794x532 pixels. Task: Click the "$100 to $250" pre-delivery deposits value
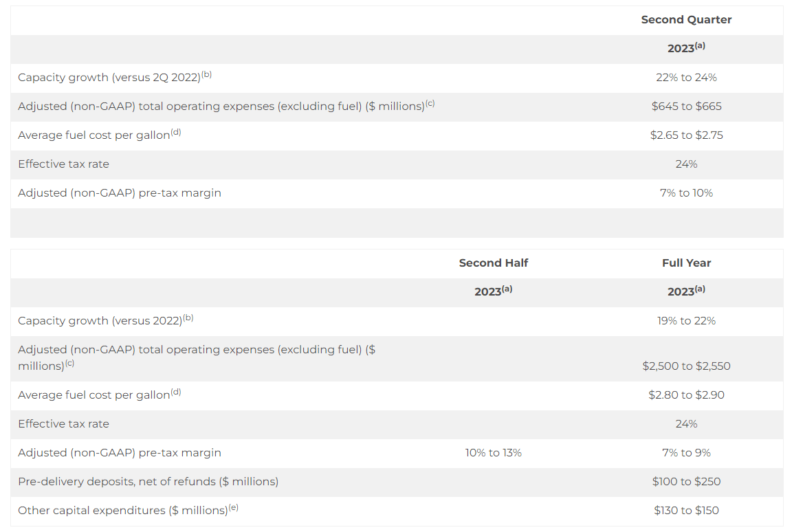click(x=686, y=482)
